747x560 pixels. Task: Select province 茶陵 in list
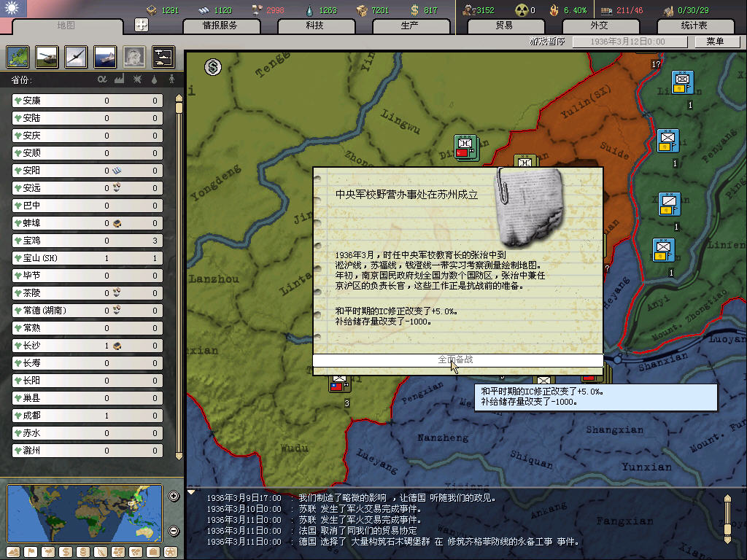[x=88, y=293]
